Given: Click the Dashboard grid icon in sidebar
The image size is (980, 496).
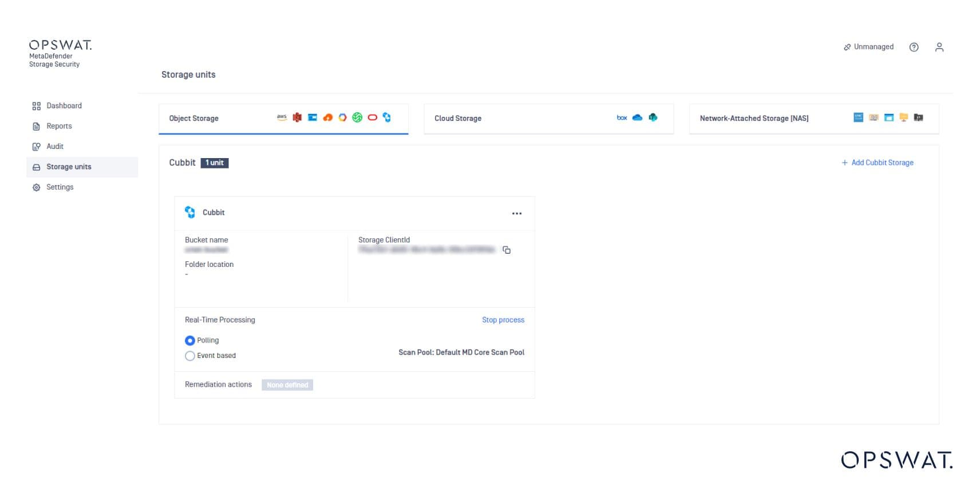Looking at the screenshot, I should point(37,106).
